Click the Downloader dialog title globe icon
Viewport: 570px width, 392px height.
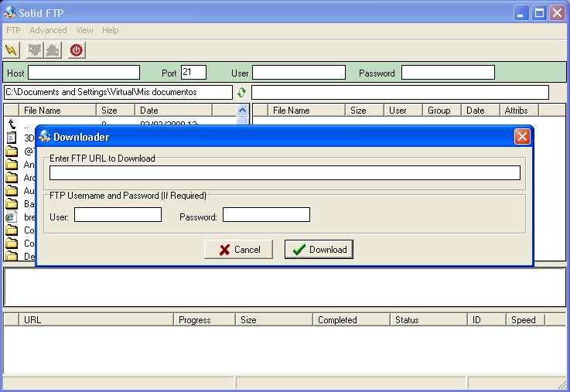45,136
